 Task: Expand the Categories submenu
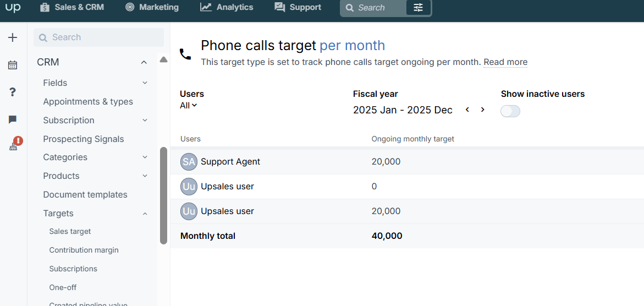(x=145, y=157)
